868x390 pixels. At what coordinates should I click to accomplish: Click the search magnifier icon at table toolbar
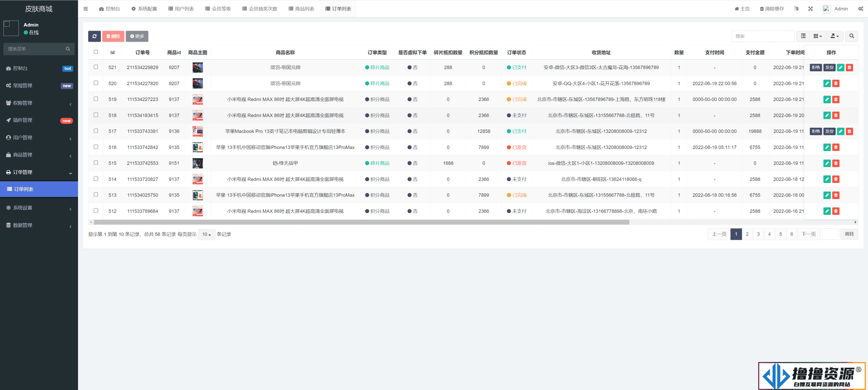click(851, 36)
